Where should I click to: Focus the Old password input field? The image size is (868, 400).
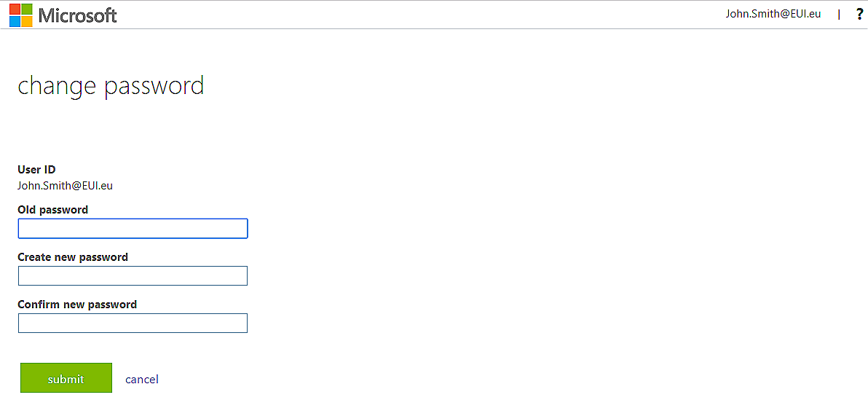(x=133, y=229)
